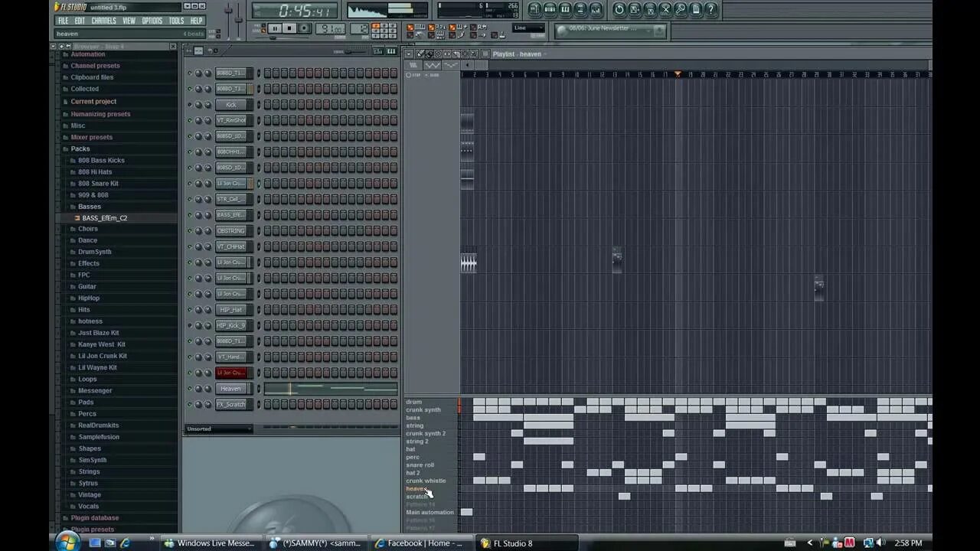Open project info document icon

pos(695,9)
